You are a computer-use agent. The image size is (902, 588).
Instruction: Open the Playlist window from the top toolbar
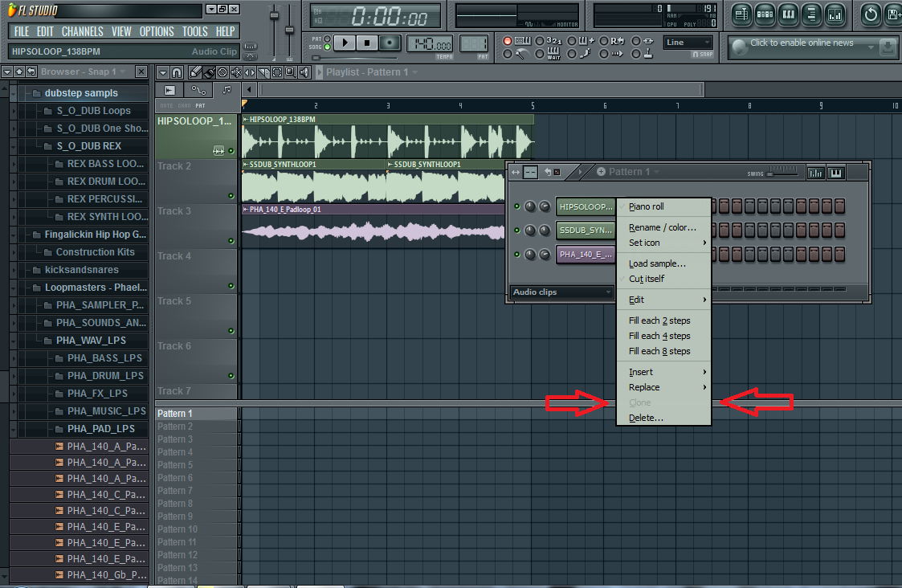pyautogui.click(x=741, y=15)
